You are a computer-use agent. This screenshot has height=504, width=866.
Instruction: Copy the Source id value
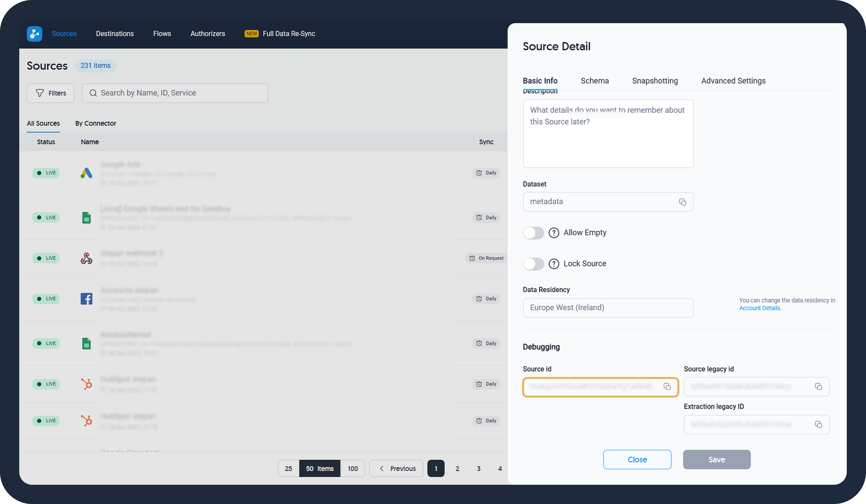pyautogui.click(x=667, y=387)
